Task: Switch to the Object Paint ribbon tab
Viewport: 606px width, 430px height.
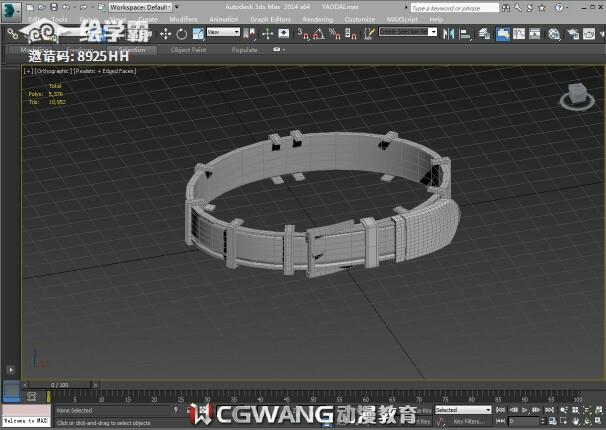Action: (x=189, y=50)
